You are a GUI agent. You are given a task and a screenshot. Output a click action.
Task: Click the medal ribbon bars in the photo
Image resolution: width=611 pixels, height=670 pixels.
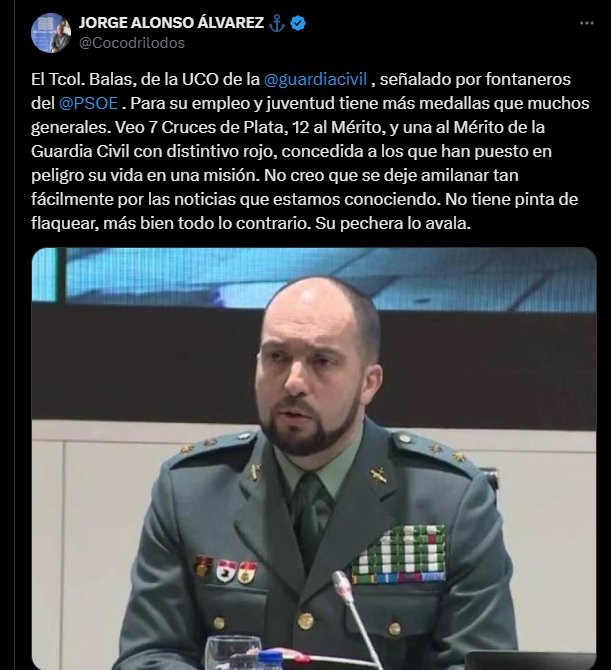399,554
